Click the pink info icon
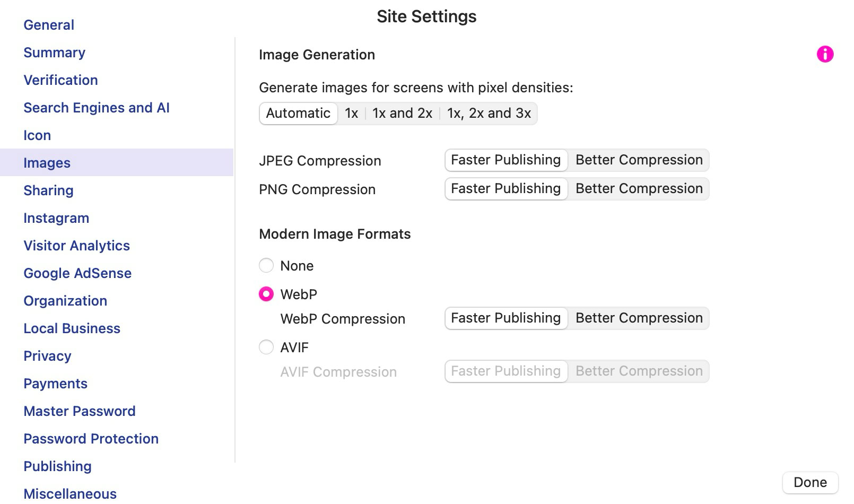The width and height of the screenshot is (854, 504). 825,54
